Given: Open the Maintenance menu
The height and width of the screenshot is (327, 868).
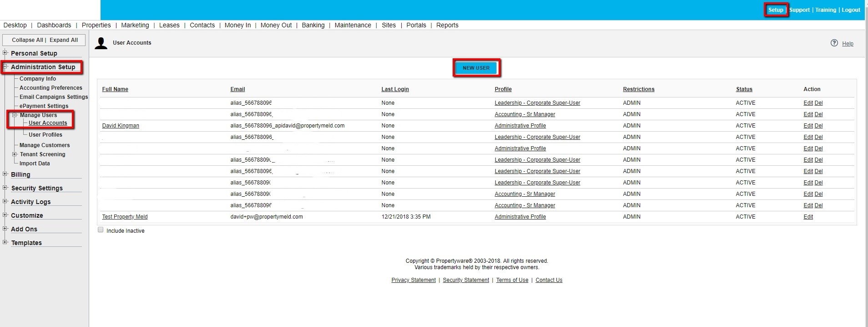Looking at the screenshot, I should click(353, 25).
